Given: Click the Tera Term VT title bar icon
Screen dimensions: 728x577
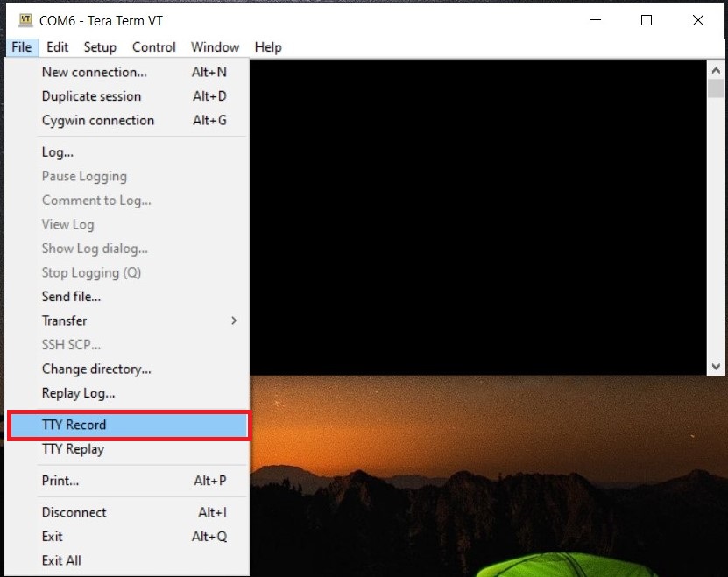Looking at the screenshot, I should click(x=25, y=20).
